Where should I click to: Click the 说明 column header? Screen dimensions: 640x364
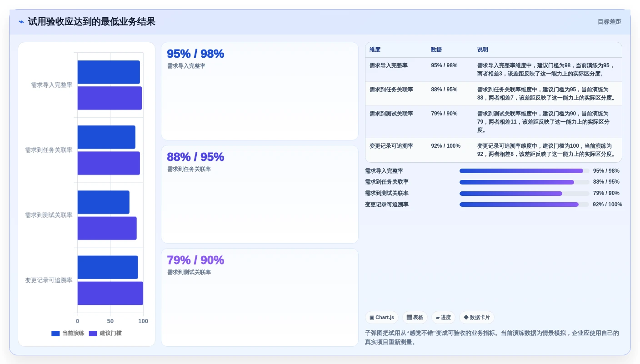[x=483, y=50]
